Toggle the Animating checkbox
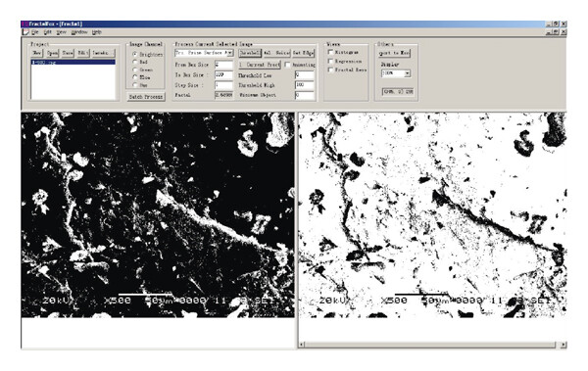The image size is (588, 371). point(287,65)
